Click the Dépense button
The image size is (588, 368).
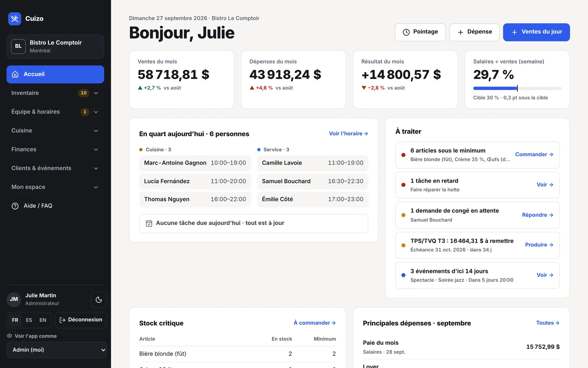point(474,32)
